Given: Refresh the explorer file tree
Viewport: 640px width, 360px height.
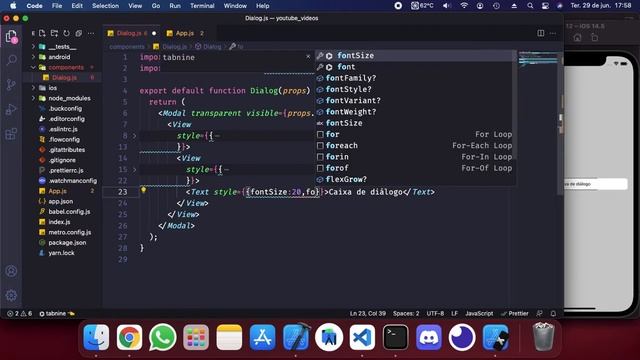Looking at the screenshot, I should click(x=67, y=33).
